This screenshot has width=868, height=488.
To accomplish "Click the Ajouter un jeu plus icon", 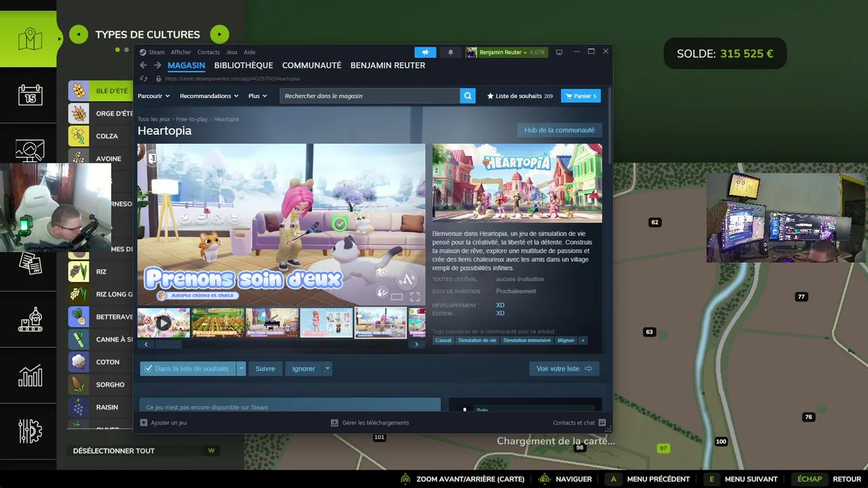I will 144,422.
